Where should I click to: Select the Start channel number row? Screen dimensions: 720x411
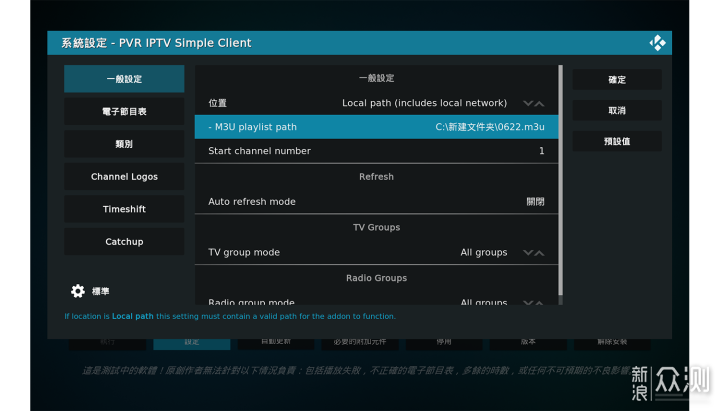(376, 151)
